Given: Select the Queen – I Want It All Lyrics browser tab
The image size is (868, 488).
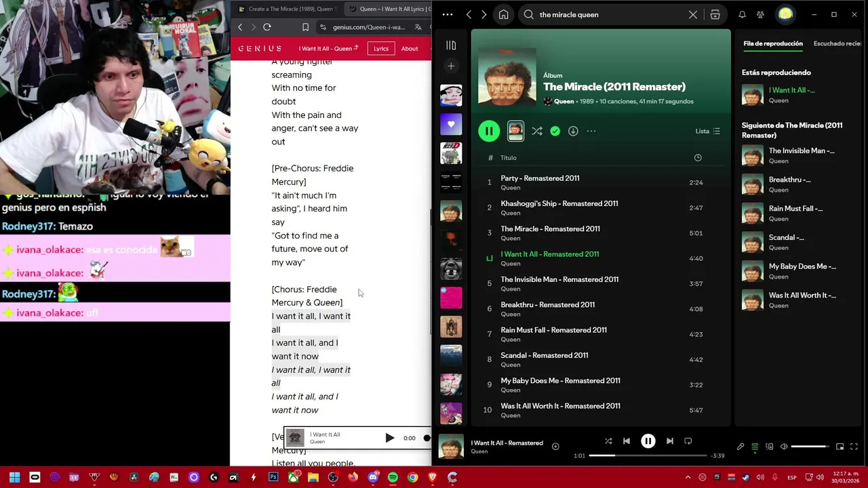Looking at the screenshot, I should coord(387,9).
